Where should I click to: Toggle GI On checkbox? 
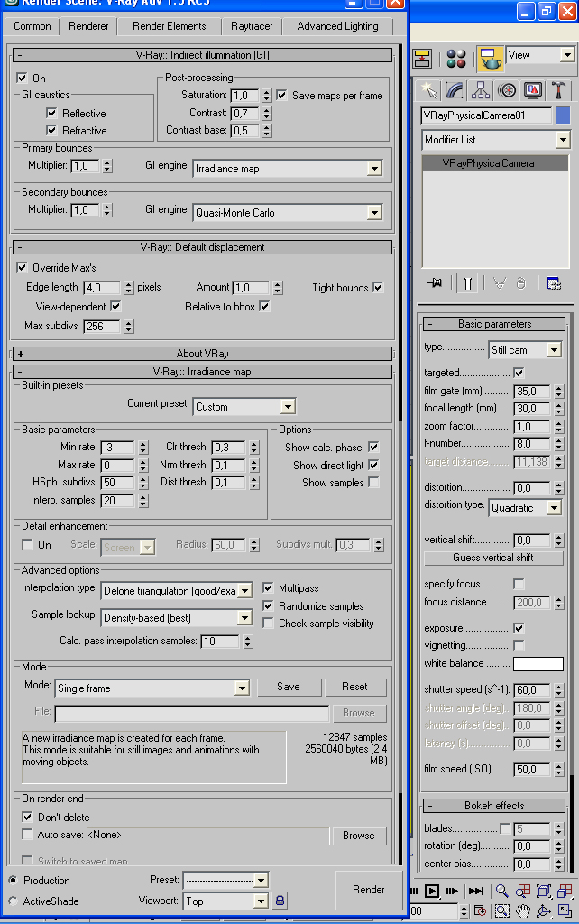[x=22, y=78]
